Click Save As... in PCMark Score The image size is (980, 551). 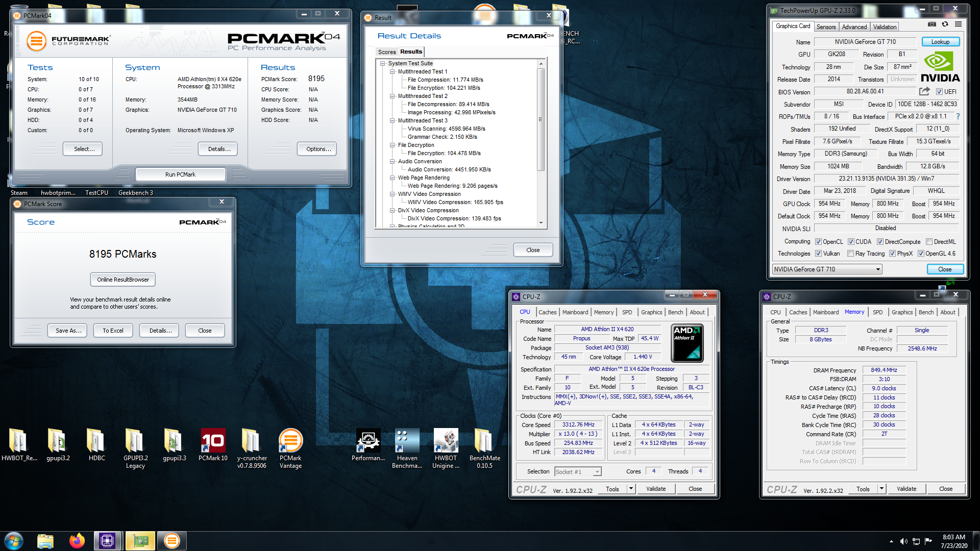tap(68, 331)
